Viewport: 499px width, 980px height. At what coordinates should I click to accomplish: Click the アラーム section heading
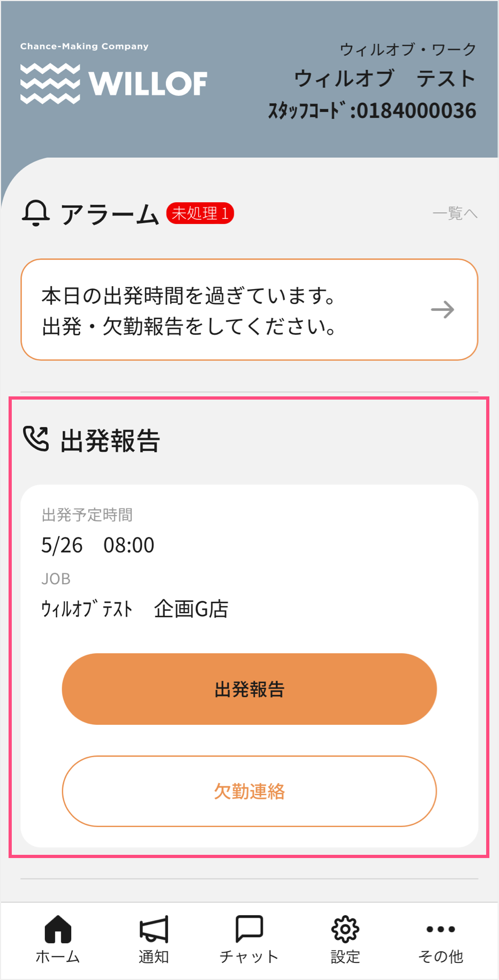(109, 214)
